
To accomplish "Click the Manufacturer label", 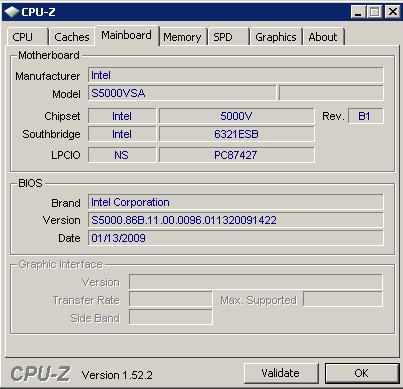I will click(48, 76).
